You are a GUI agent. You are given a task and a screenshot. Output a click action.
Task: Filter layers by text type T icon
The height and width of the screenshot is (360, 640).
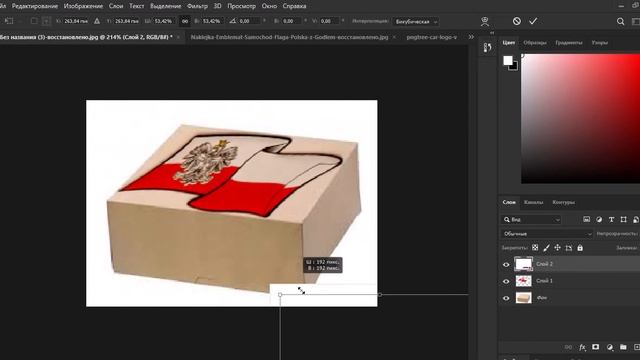[x=611, y=220]
